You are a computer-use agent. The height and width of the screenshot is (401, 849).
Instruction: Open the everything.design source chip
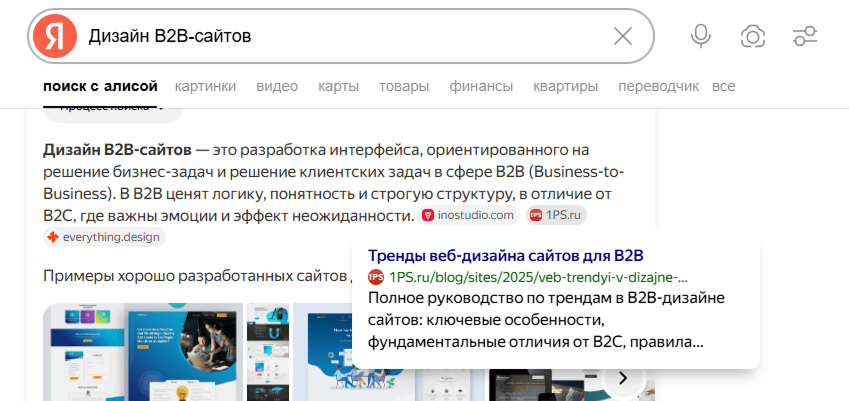click(104, 237)
